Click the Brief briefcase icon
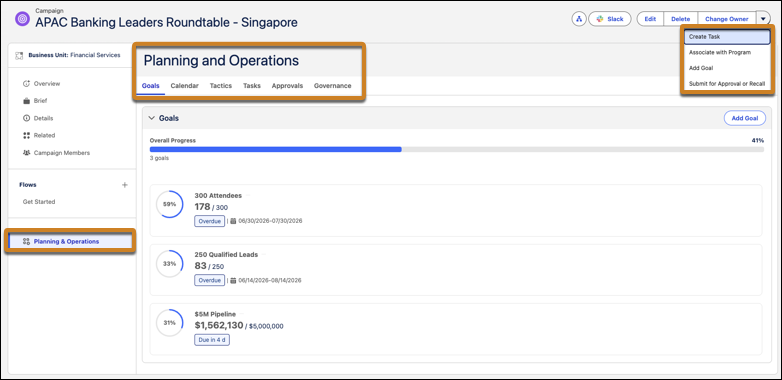Viewport: 782px width, 380px height. [26, 101]
